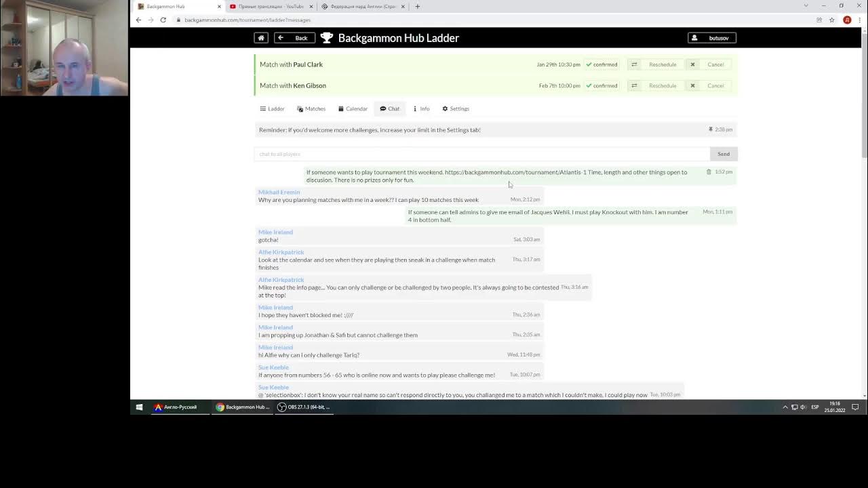Open the Info tab
The image size is (868, 488).
(x=421, y=108)
